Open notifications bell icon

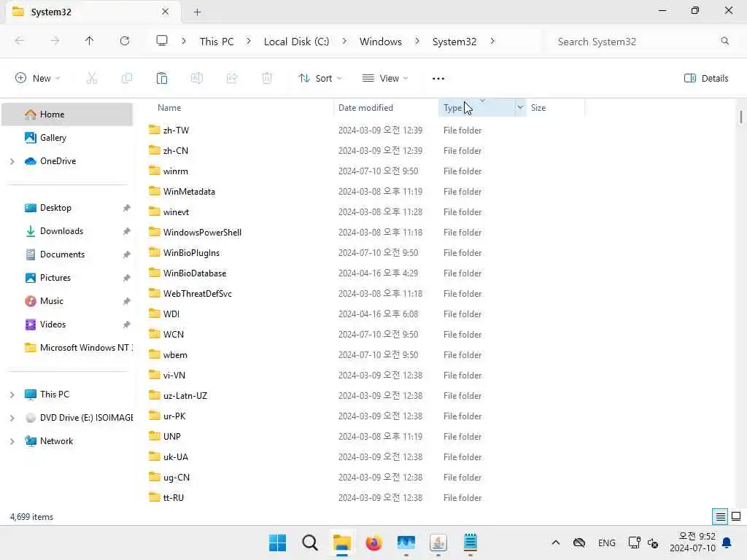coord(727,542)
